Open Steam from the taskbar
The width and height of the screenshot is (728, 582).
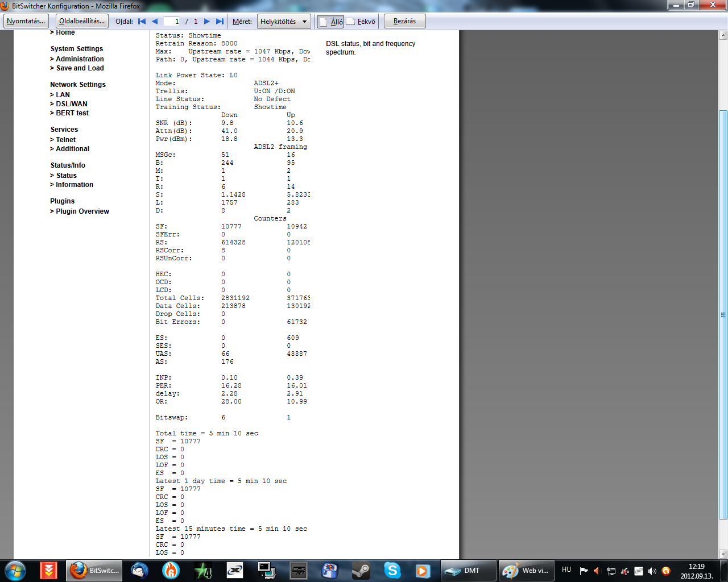pyautogui.click(x=361, y=570)
